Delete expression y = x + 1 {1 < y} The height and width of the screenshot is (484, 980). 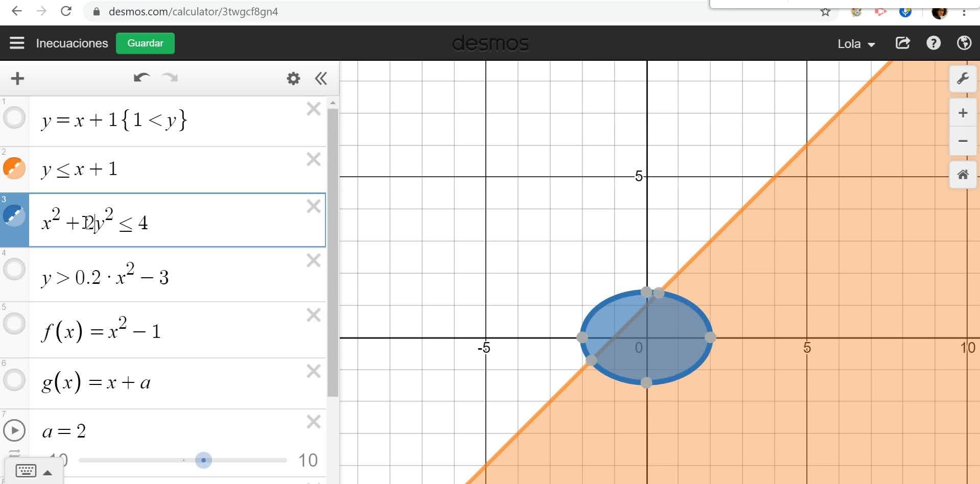tap(313, 109)
